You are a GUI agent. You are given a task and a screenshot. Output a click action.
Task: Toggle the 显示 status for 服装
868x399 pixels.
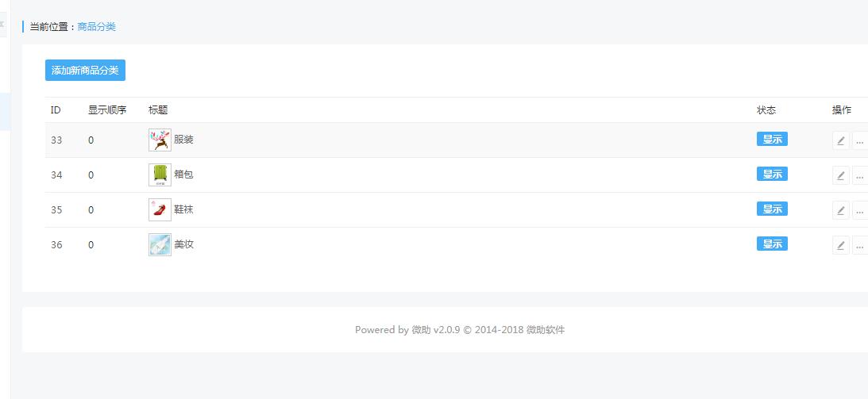[x=772, y=140]
